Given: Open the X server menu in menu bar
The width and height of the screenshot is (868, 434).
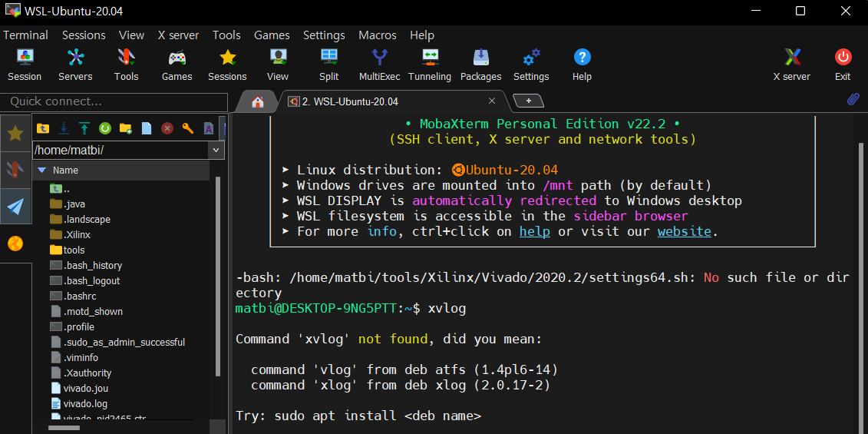Looking at the screenshot, I should tap(178, 35).
